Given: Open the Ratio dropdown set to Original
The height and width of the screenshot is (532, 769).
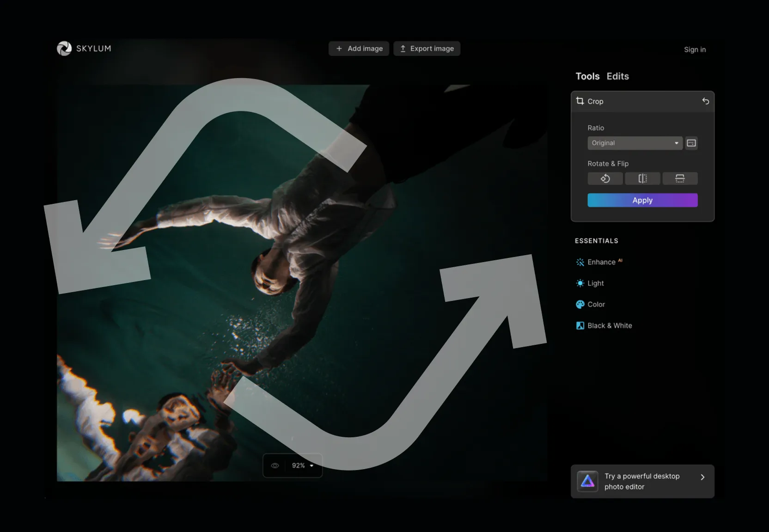Looking at the screenshot, I should tap(635, 143).
